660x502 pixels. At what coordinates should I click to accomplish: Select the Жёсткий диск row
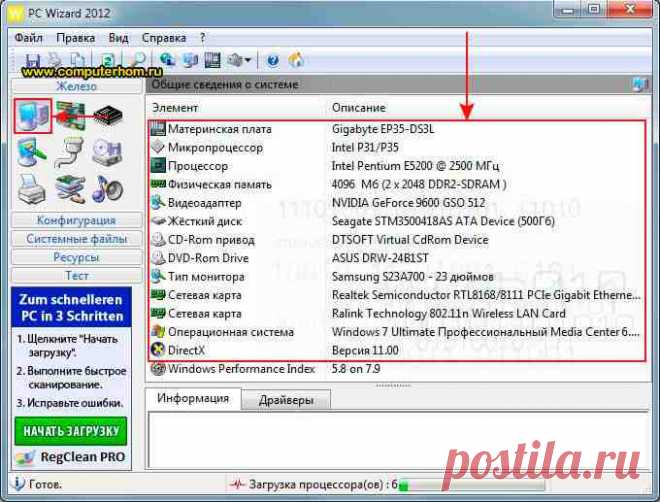click(397, 221)
